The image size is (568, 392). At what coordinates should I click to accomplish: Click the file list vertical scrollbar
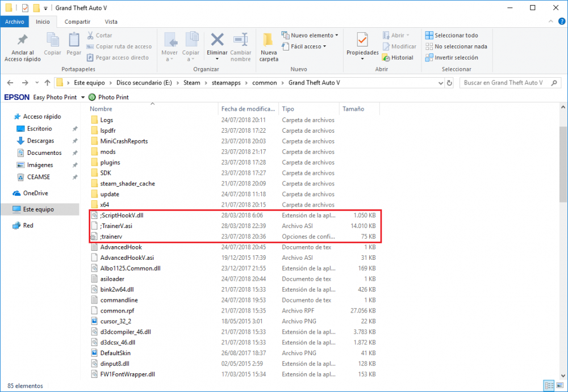click(x=563, y=165)
